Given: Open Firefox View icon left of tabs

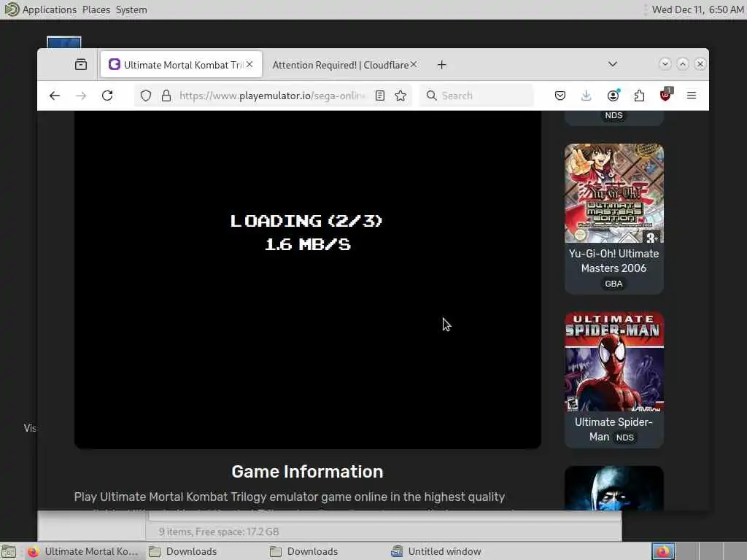Looking at the screenshot, I should point(81,64).
